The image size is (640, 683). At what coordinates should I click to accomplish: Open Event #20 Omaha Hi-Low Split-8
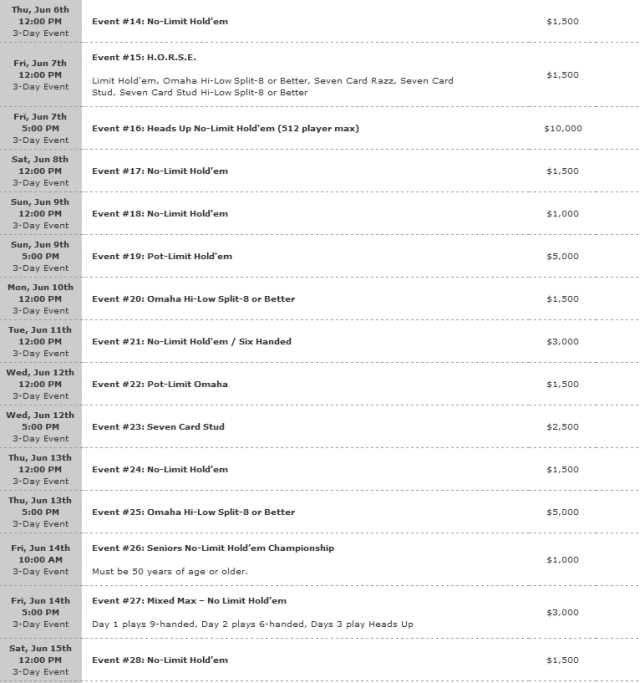pyautogui.click(x=193, y=299)
